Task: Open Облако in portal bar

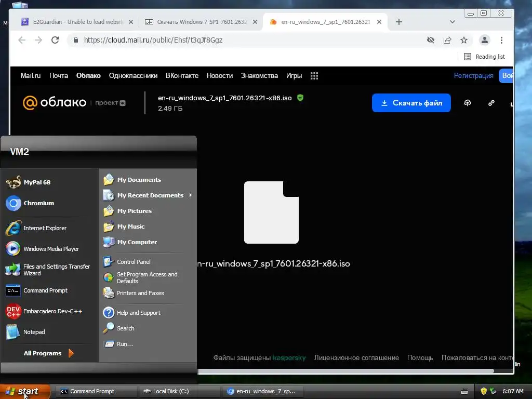Action: click(x=88, y=76)
